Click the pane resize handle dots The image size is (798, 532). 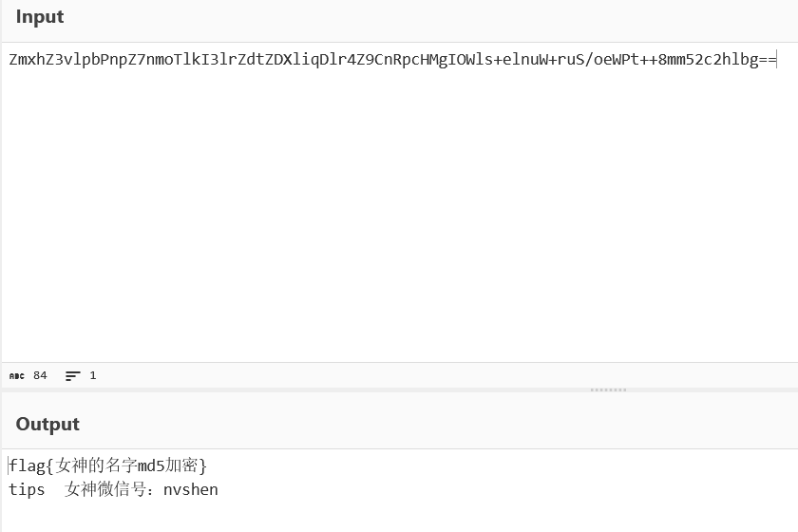[x=608, y=389]
